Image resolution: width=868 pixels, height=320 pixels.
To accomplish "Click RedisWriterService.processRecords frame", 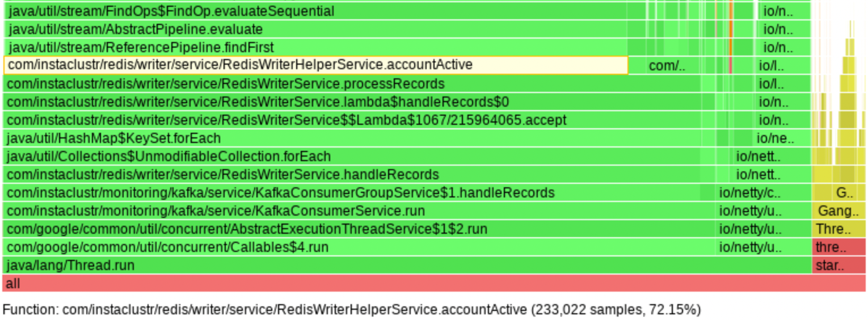I will tap(378, 84).
